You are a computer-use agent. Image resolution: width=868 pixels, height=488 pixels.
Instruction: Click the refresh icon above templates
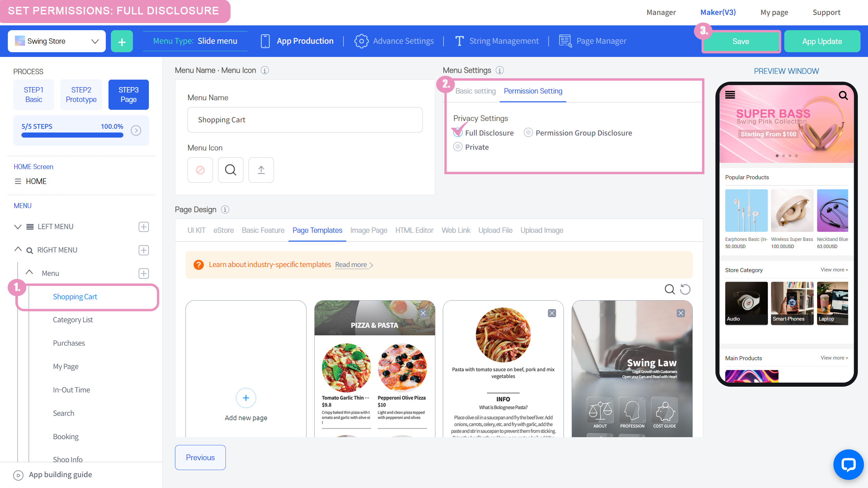pos(685,289)
